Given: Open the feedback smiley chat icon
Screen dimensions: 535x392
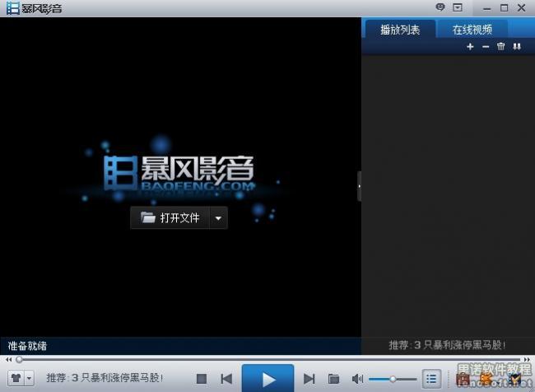Looking at the screenshot, I should coord(440,7).
